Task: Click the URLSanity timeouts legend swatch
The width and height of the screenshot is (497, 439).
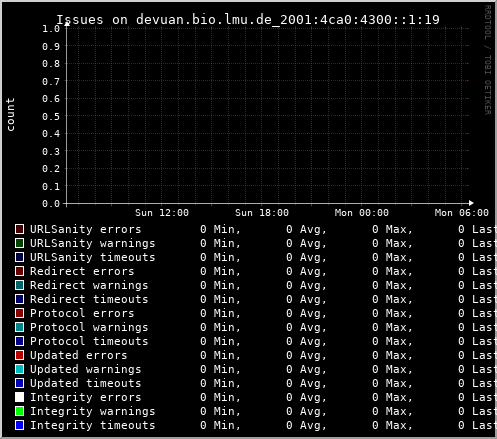Action: 20,257
